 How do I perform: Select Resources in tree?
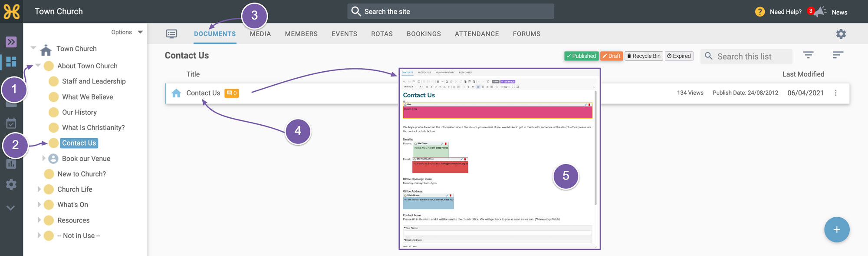pyautogui.click(x=73, y=220)
